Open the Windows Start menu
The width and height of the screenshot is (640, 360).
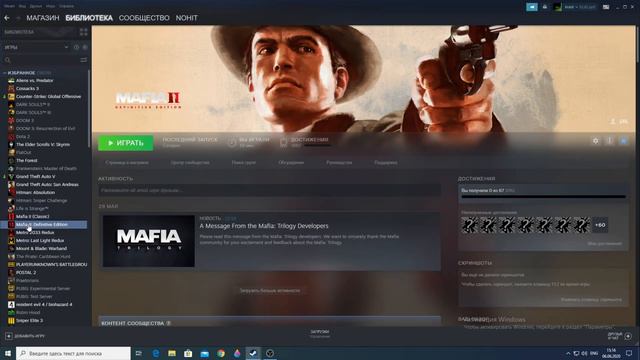point(8,353)
